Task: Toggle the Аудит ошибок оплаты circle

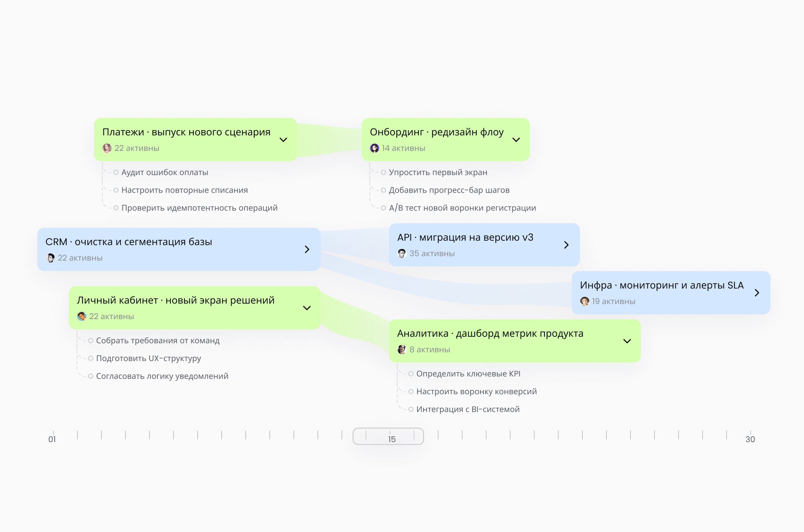Action: [x=116, y=172]
